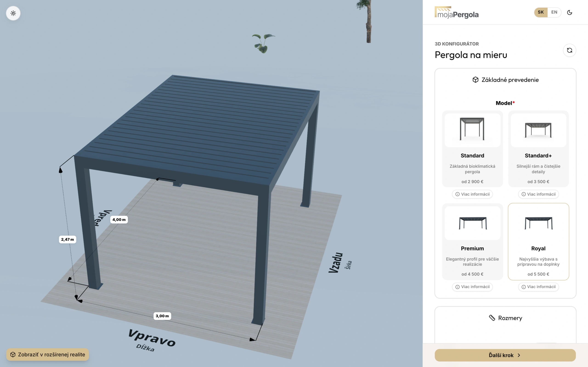Click the sun lighting icon
Image resolution: width=588 pixels, height=367 pixels.
pos(13,13)
